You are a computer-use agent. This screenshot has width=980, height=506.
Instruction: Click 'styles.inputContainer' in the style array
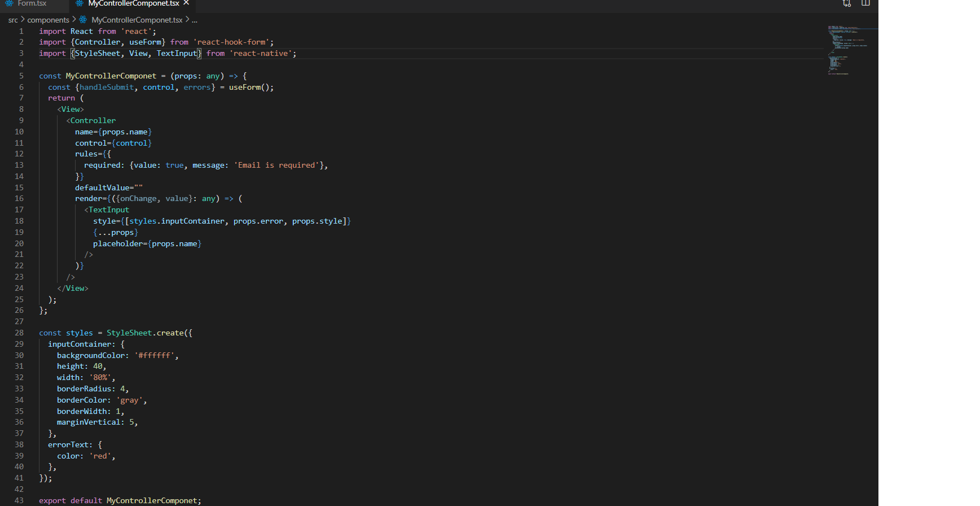[177, 221]
